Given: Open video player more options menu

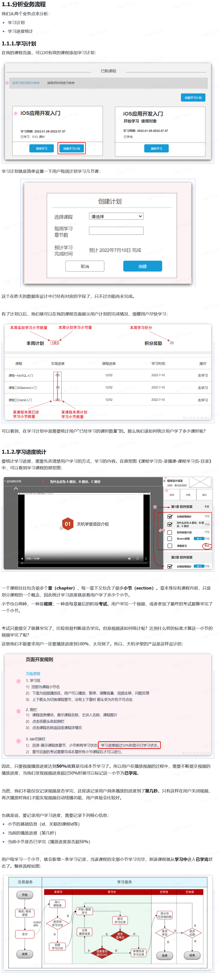Looking at the screenshot, I should pyautogui.click(x=146, y=558).
